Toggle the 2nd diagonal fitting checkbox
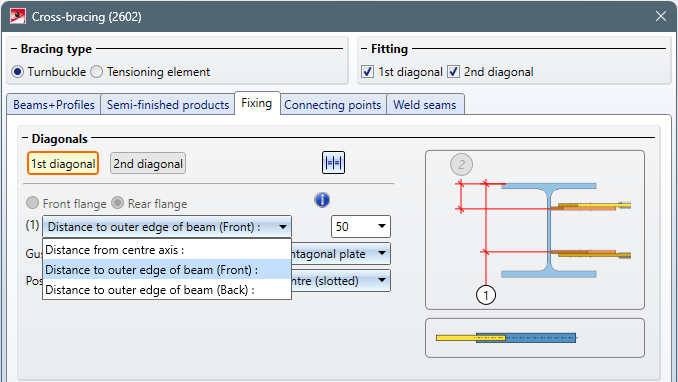678x382 pixels. click(453, 72)
